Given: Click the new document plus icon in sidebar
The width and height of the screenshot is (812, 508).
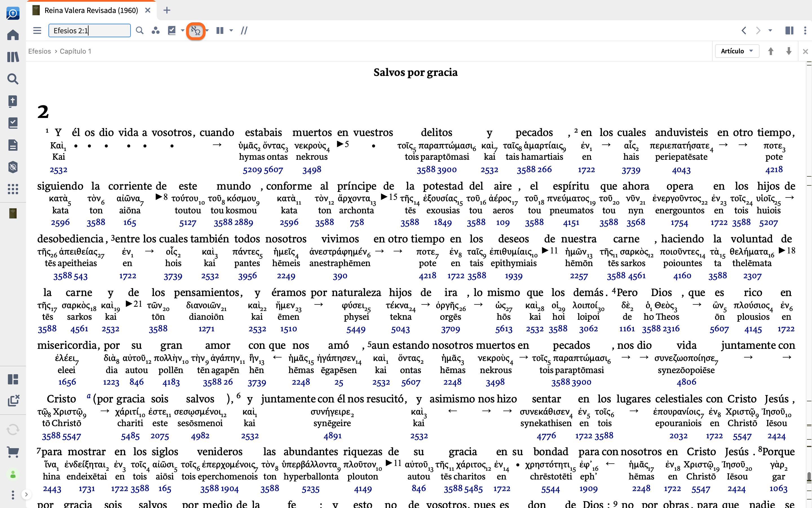Looking at the screenshot, I should click(13, 101).
